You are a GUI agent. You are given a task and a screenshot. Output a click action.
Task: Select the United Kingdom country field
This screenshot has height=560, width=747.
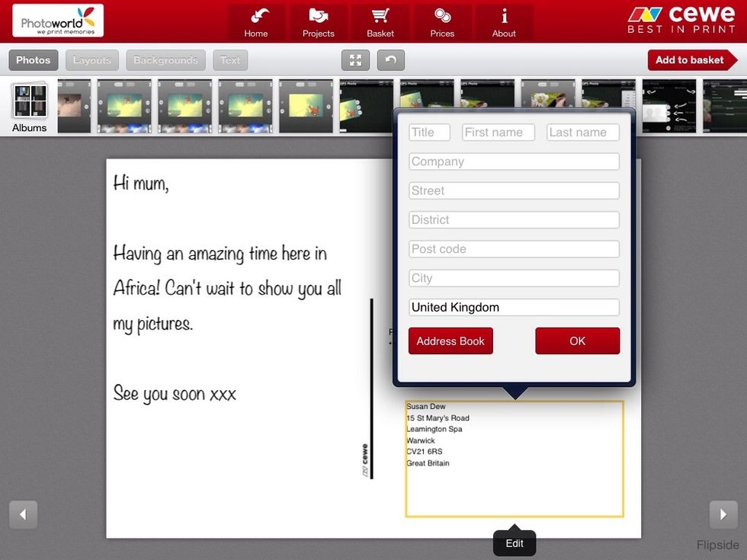pos(514,308)
